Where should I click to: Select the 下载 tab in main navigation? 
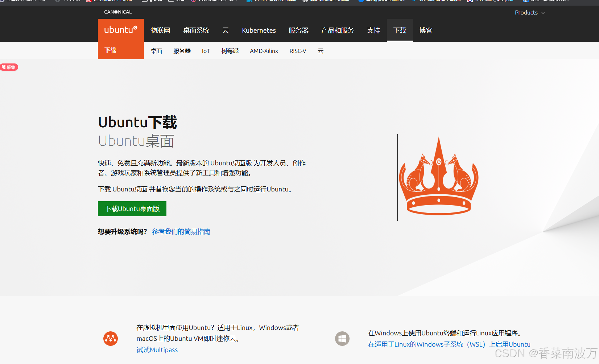coord(400,30)
